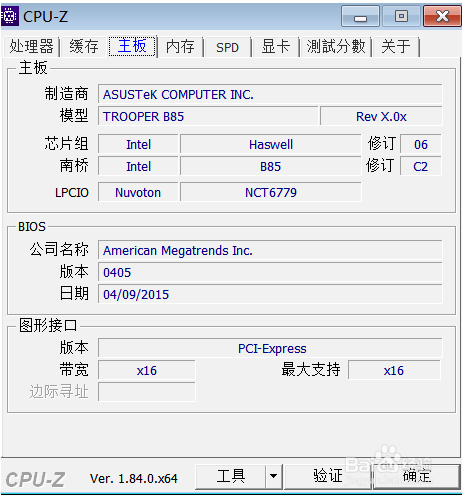Screen dimensions: 462x496
Task: Click the CPU-Z logo at bottom left
Action: [35, 480]
